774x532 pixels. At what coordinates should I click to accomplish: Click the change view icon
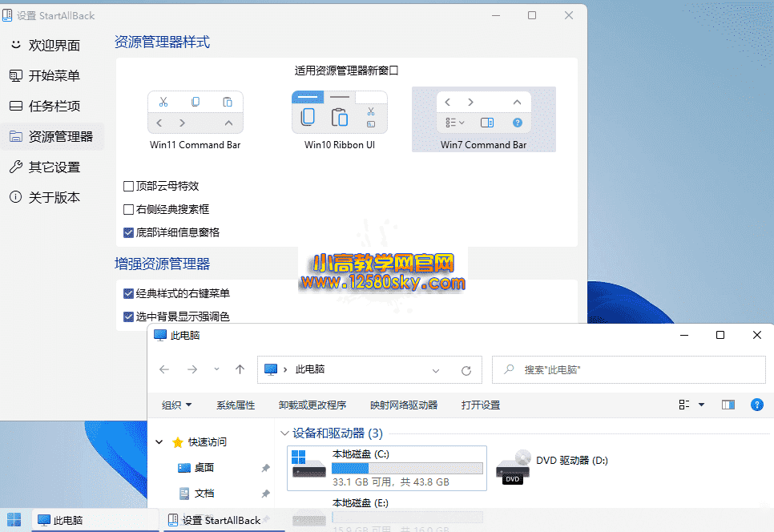684,405
